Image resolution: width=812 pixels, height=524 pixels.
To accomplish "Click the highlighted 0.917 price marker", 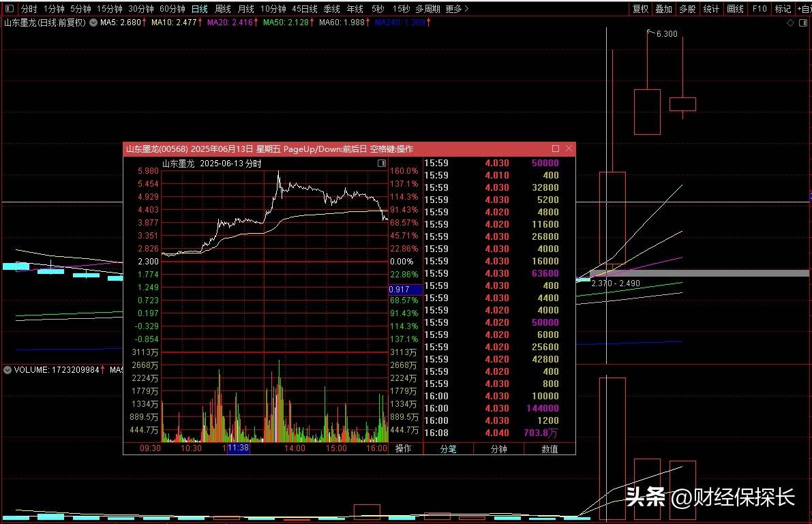I will click(405, 290).
